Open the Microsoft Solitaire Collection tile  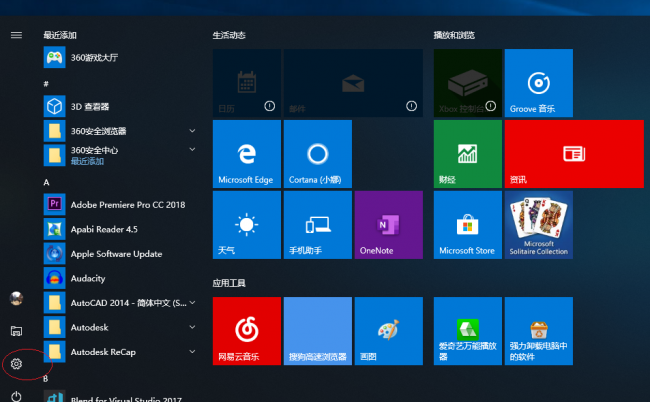538,225
